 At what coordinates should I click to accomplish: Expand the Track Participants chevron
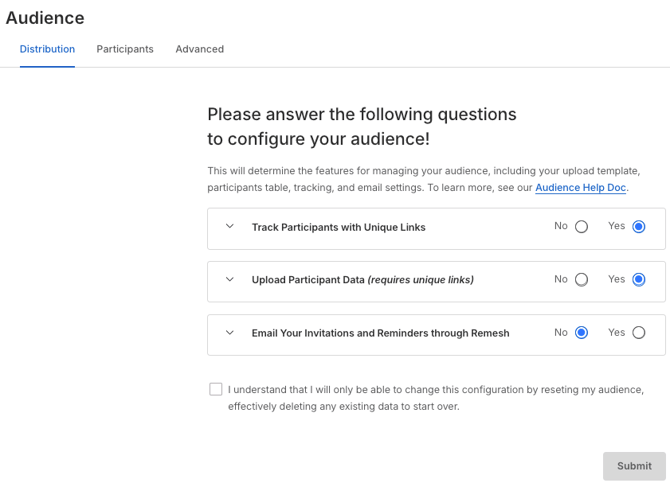pos(230,227)
